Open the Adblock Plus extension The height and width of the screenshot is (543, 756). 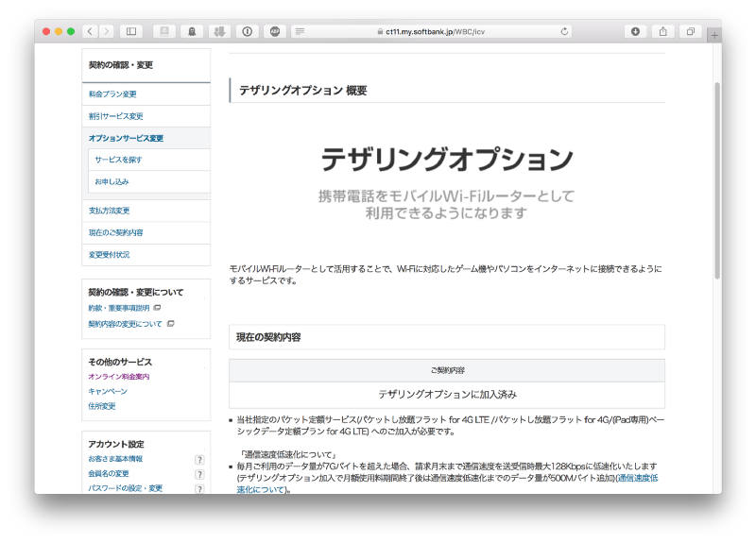[275, 31]
